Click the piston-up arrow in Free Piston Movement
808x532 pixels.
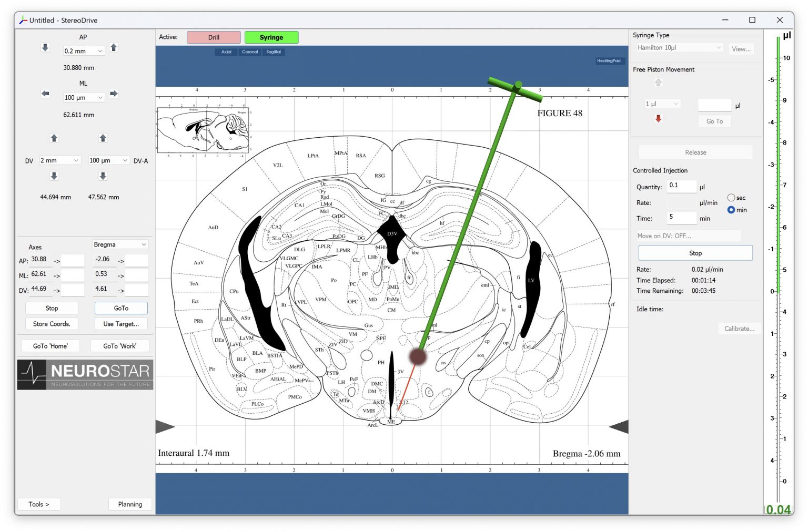[x=658, y=83]
